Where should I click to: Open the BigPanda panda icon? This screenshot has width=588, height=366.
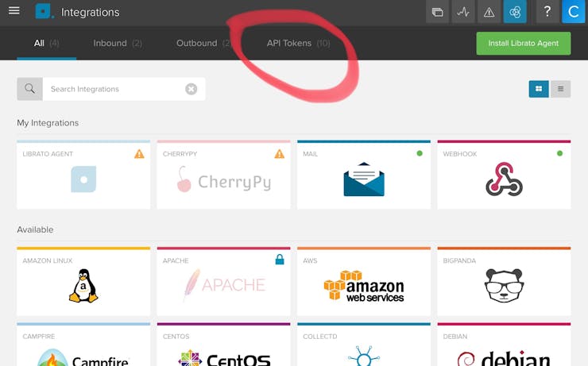[504, 286]
